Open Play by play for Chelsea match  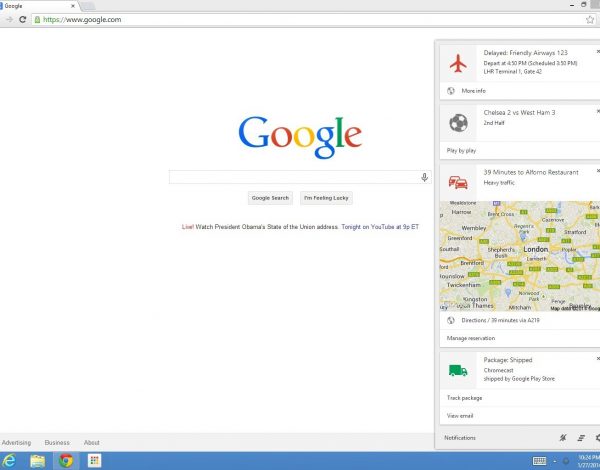461,150
